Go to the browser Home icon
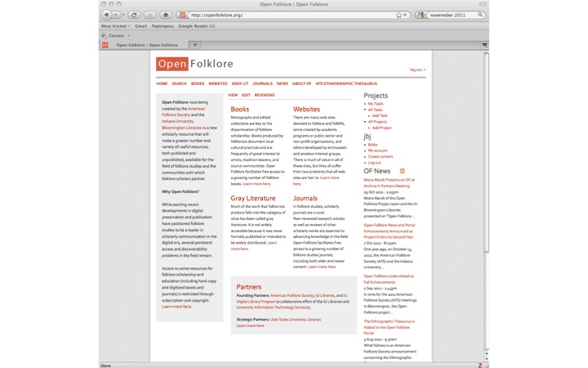This screenshot has width=588, height=368. [x=166, y=15]
